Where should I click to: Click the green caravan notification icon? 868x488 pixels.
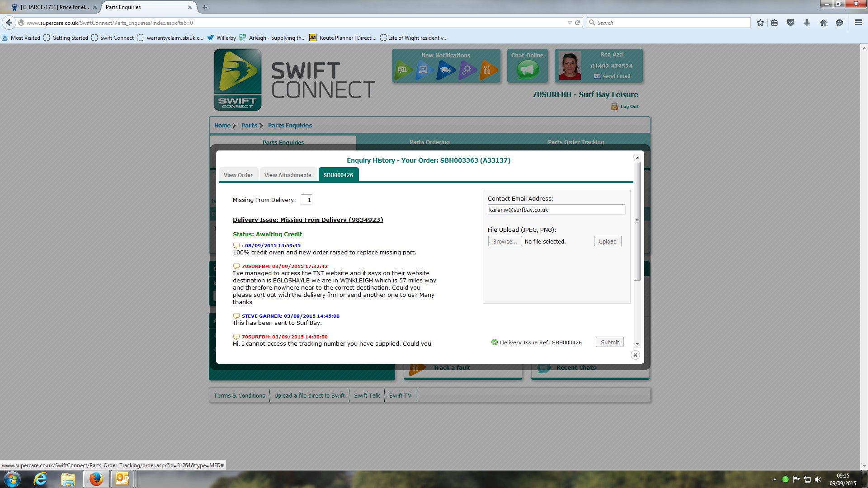tap(402, 70)
